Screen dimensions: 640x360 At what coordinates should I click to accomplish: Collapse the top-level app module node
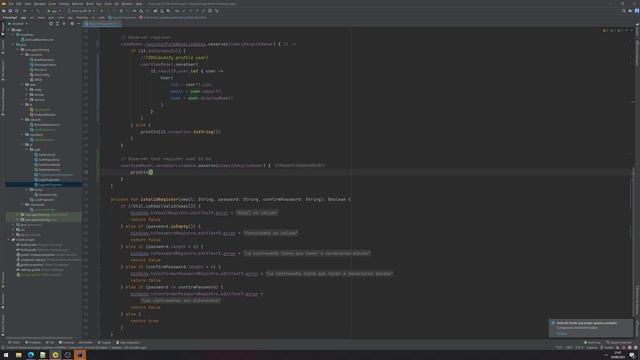pyautogui.click(x=9, y=30)
